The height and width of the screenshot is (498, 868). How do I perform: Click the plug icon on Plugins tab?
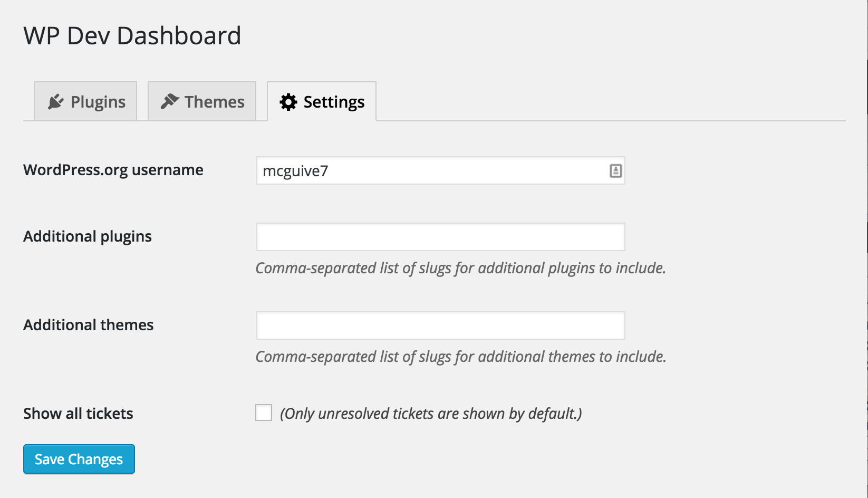(56, 102)
